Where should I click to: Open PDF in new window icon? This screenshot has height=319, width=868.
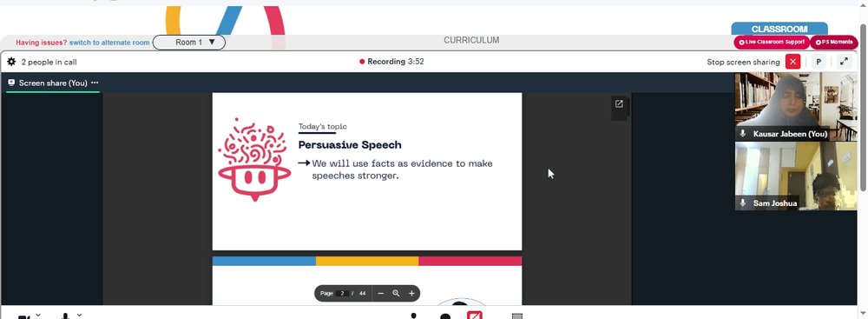(x=619, y=103)
